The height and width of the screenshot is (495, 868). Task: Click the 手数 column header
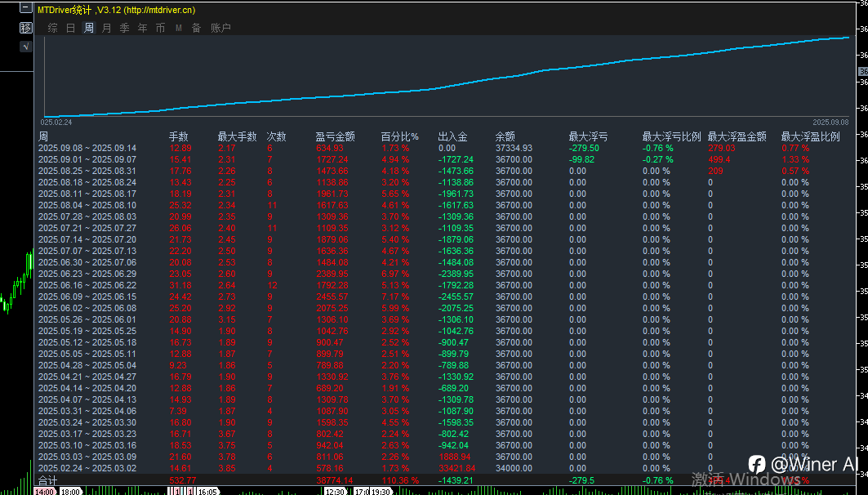179,136
